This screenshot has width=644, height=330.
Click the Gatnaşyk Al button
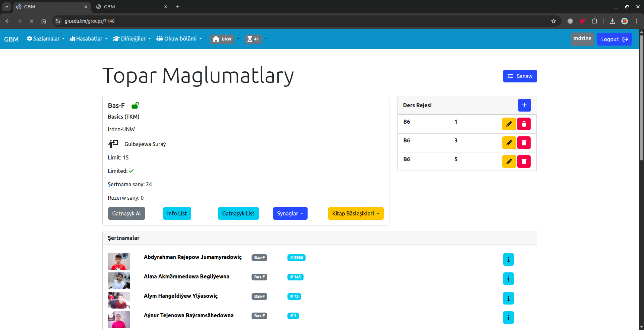click(x=126, y=213)
